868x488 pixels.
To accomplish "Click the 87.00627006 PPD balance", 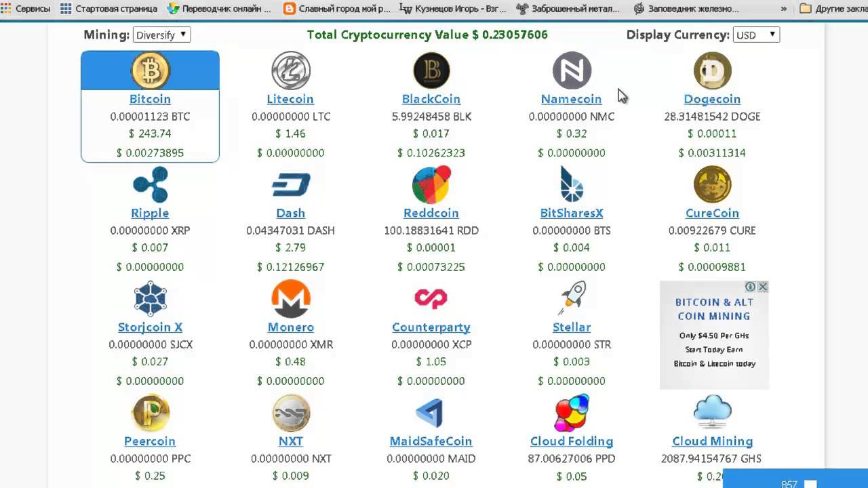I will coord(572,459).
